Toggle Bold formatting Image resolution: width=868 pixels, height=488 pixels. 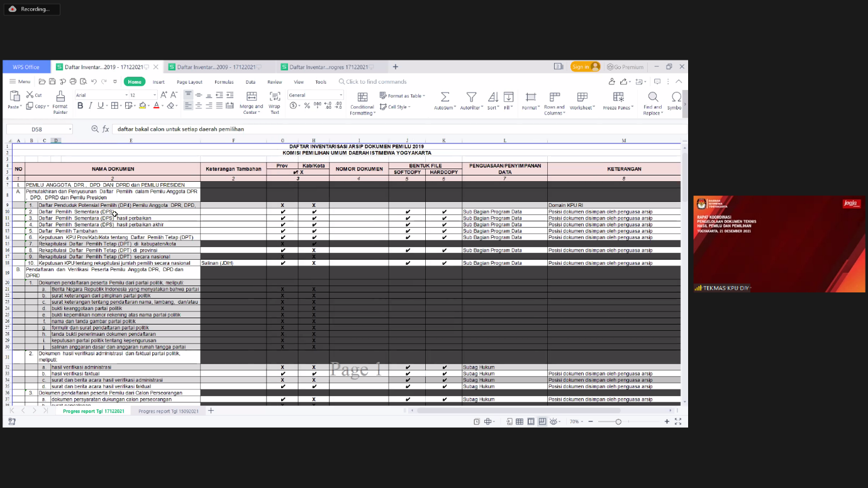pyautogui.click(x=80, y=106)
